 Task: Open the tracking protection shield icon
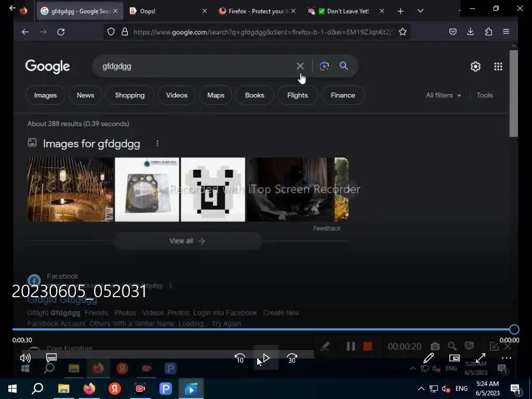pyautogui.click(x=111, y=32)
